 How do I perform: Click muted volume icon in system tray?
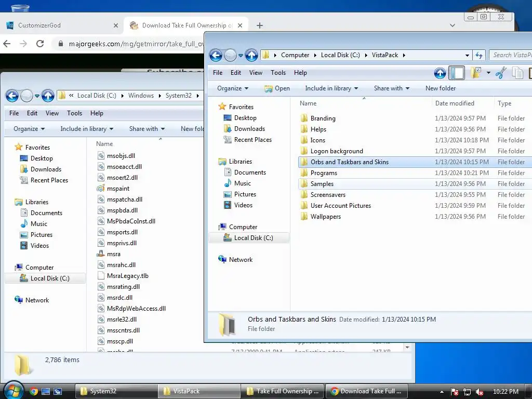[x=480, y=392]
